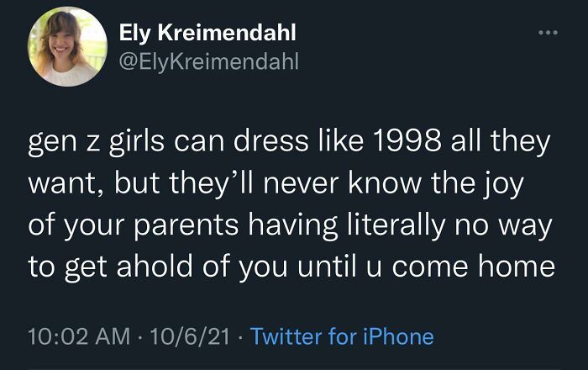
Task: Click the word "iPhone" in the source label
Action: 399,336
